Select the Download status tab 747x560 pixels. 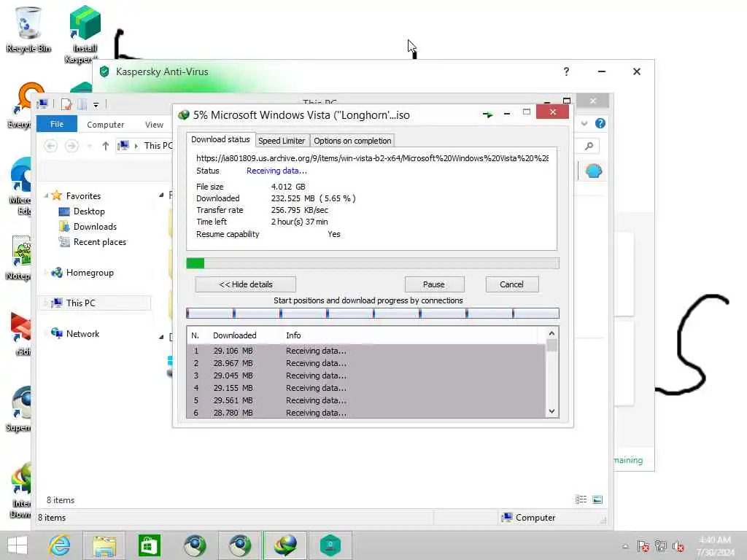point(220,139)
